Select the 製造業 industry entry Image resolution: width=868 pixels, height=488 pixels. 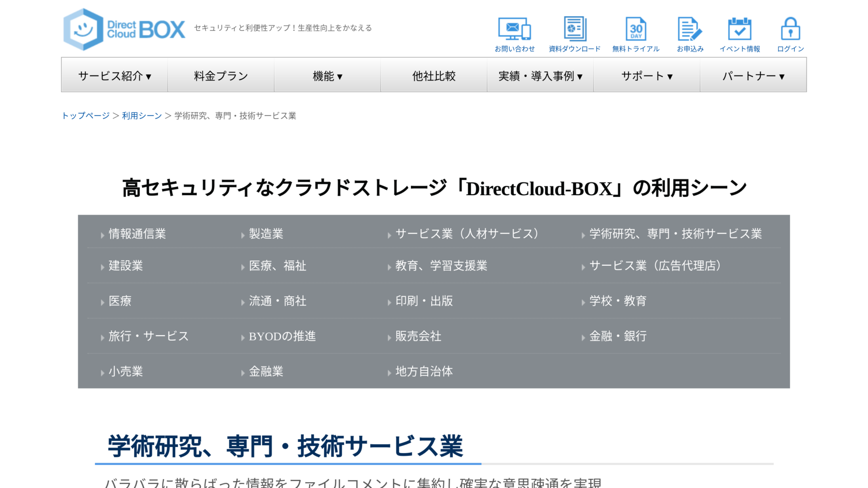point(267,234)
